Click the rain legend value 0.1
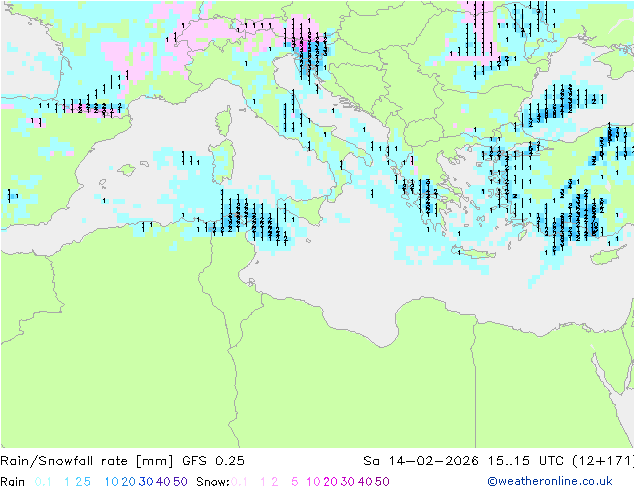The image size is (634, 490). 43,482
